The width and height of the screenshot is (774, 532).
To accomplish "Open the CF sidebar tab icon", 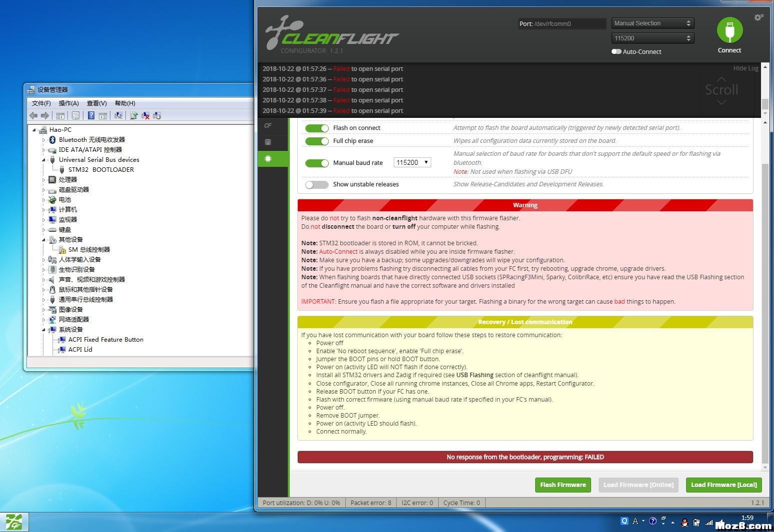I will point(268,126).
